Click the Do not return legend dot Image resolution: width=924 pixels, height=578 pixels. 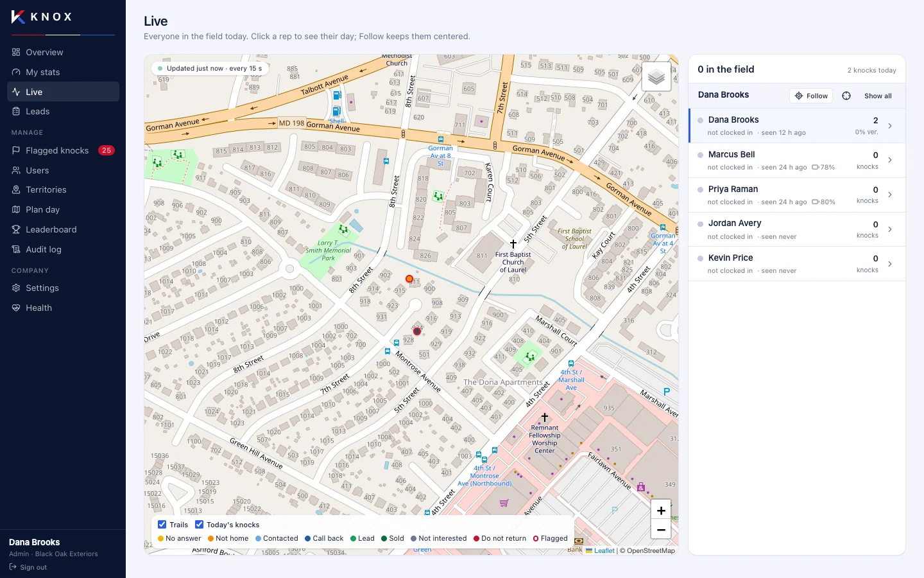pyautogui.click(x=477, y=539)
